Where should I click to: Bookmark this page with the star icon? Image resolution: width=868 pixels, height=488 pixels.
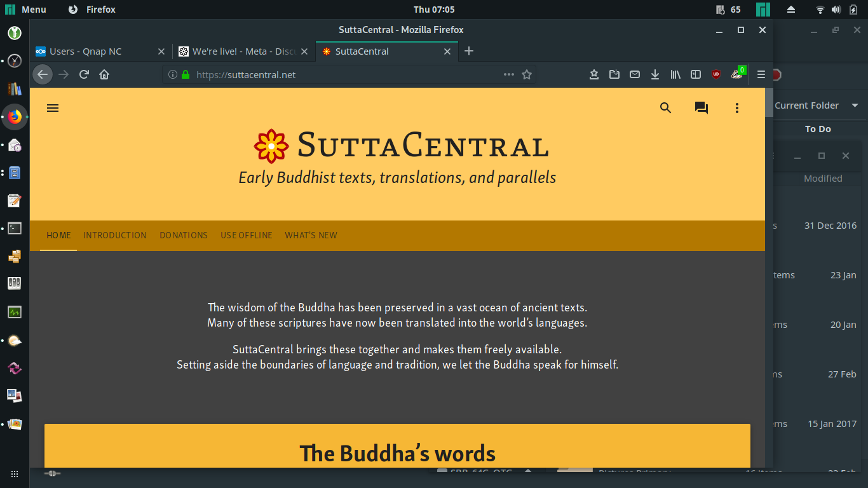tap(527, 74)
